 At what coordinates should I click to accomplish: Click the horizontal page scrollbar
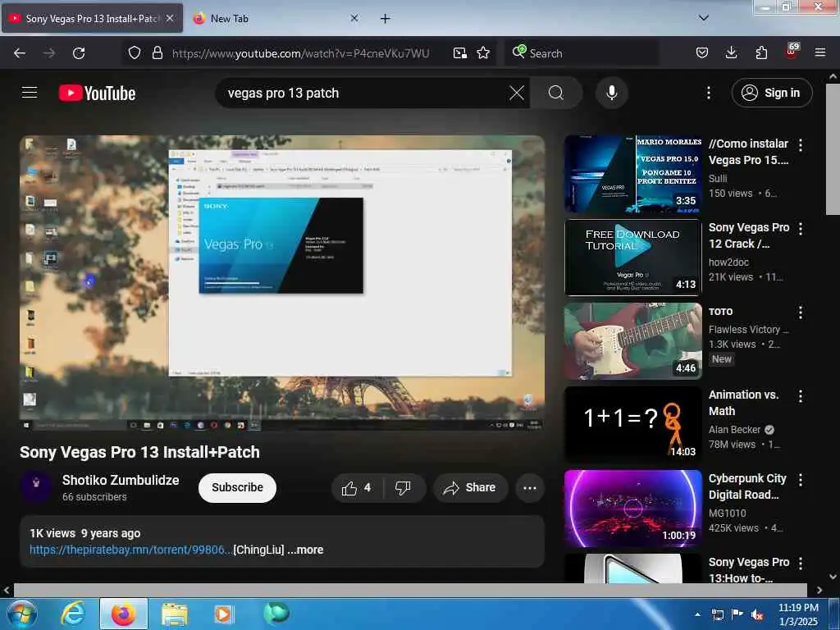[x=410, y=590]
